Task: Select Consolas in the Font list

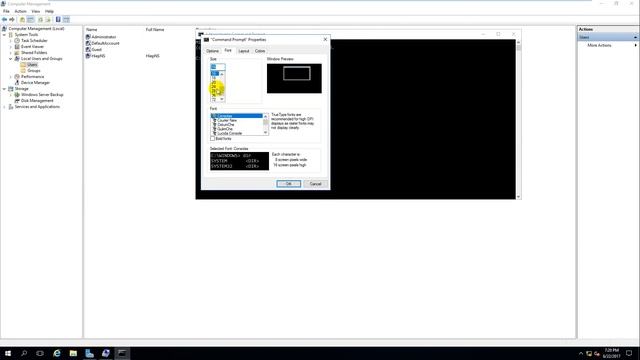Action: pos(237,116)
